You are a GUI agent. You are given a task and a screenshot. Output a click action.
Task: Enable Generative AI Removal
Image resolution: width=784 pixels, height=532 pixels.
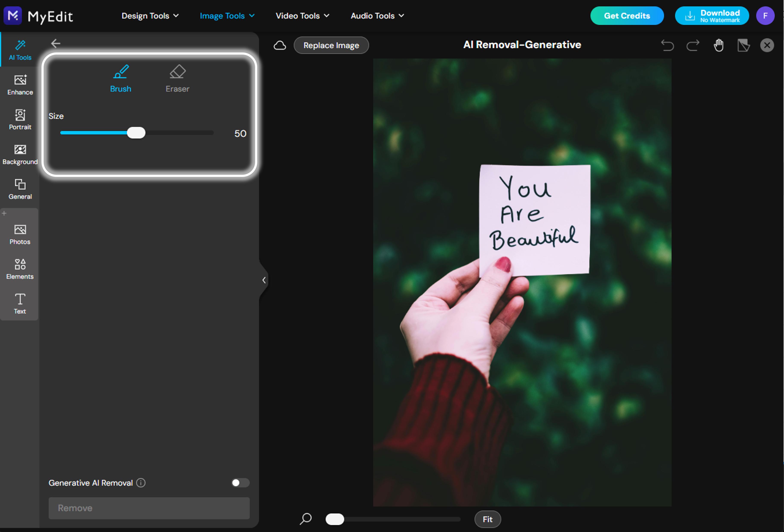tap(240, 483)
